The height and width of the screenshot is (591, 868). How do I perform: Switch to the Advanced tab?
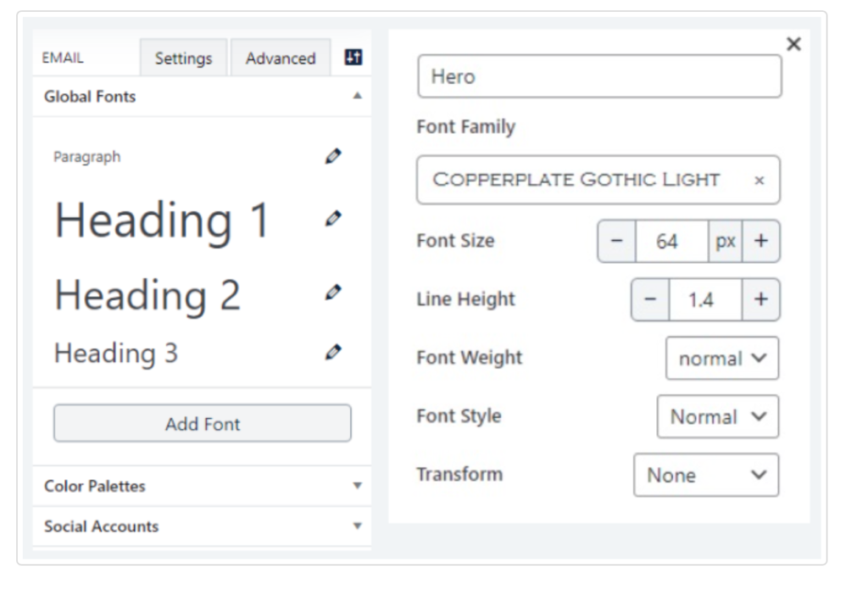click(281, 59)
